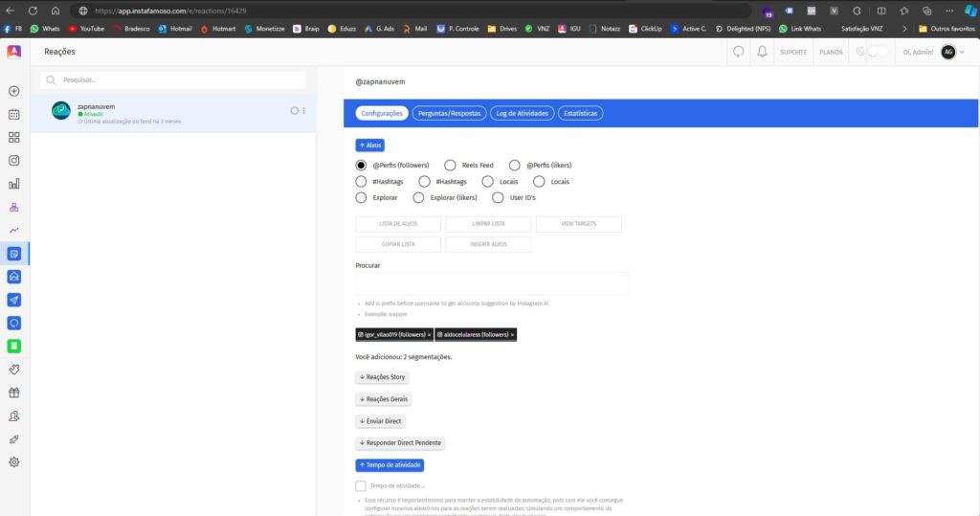
Task: Click the Pesquisar search field
Action: coord(175,80)
